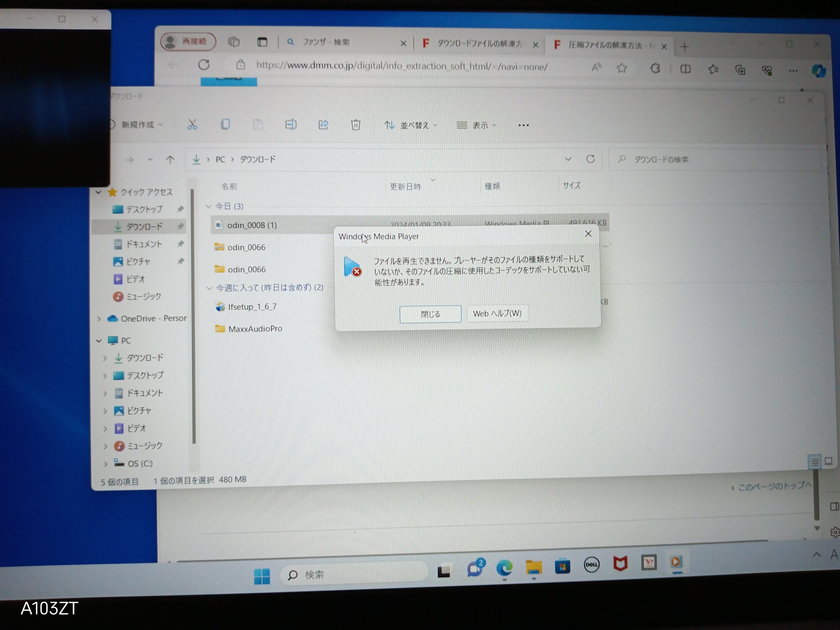Open Edge extensions puzzle icon

655,68
